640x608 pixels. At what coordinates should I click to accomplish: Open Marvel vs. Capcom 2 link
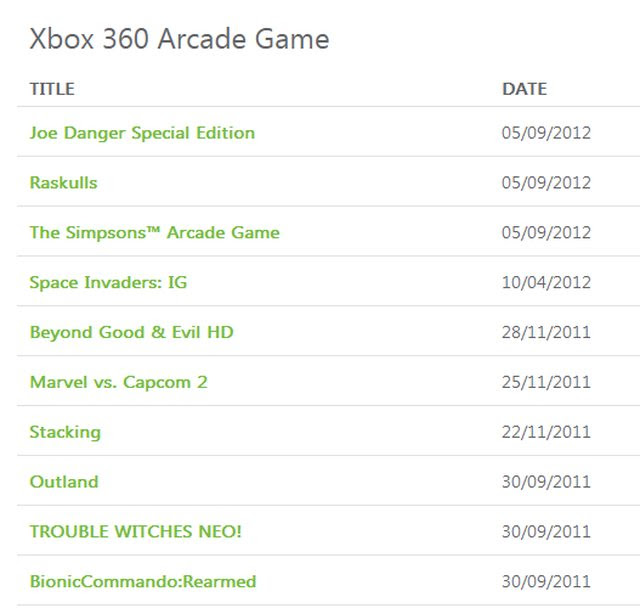(x=119, y=382)
